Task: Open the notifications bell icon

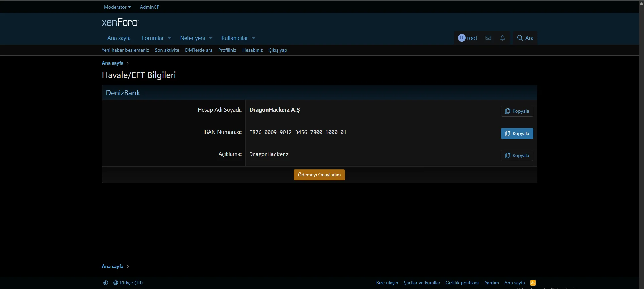Action: click(x=502, y=38)
